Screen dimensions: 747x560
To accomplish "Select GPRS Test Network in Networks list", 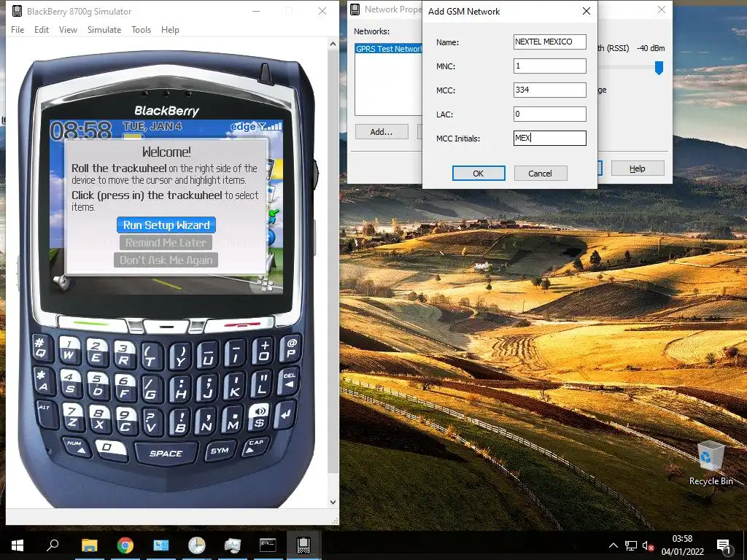I will point(389,49).
